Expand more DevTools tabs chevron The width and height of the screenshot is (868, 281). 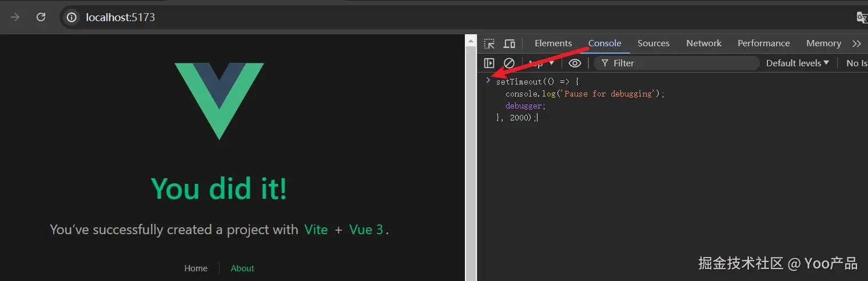(x=856, y=43)
